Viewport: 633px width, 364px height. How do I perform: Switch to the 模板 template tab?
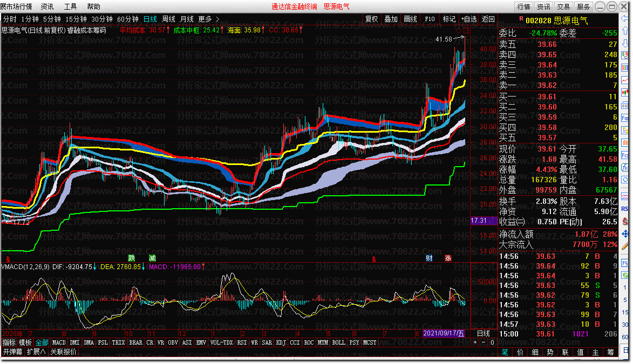[25, 342]
